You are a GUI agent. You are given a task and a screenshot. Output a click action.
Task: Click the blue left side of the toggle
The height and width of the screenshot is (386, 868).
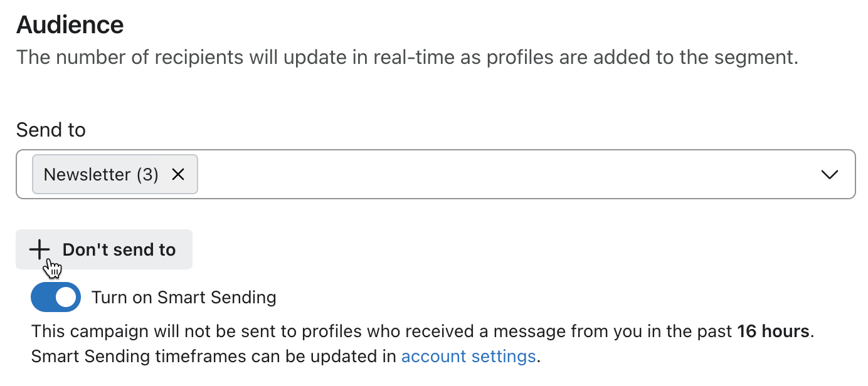(x=43, y=297)
